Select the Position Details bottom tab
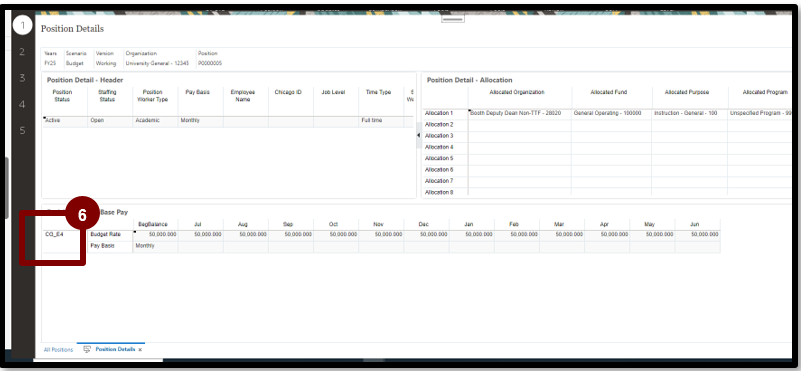Image resolution: width=801 pixels, height=371 pixels. click(115, 350)
